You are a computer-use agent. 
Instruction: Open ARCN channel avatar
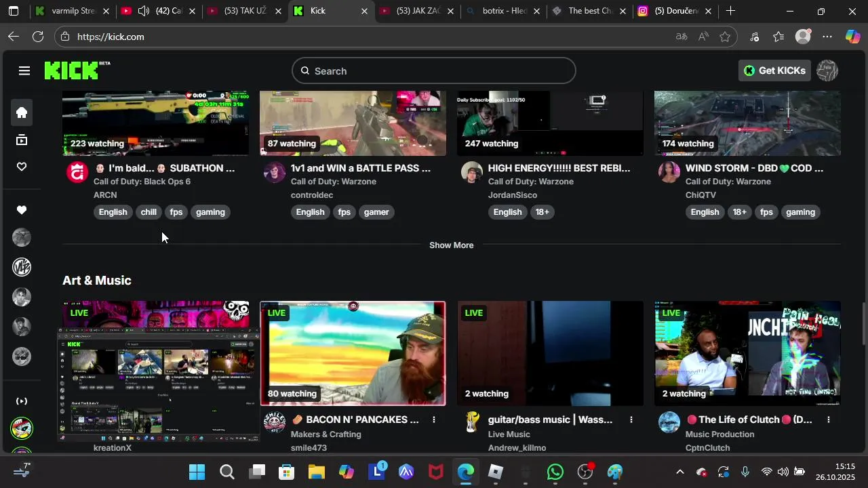[x=77, y=172]
